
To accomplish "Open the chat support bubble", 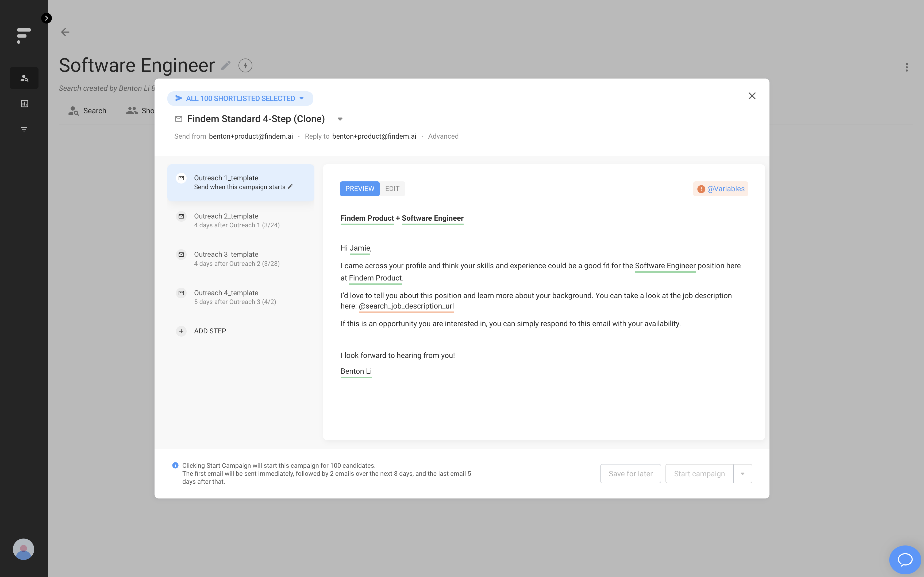I will 905,559.
